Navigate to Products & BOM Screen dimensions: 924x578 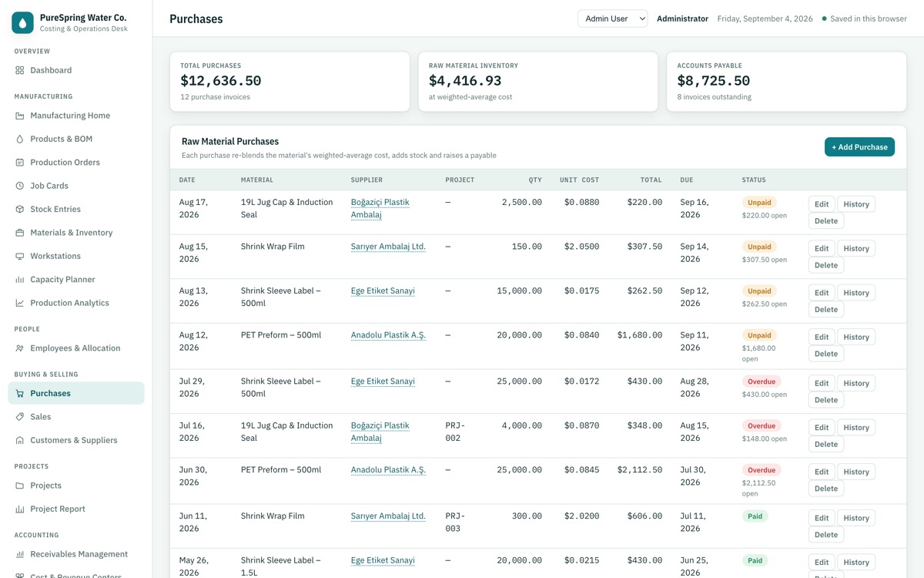[76, 139]
